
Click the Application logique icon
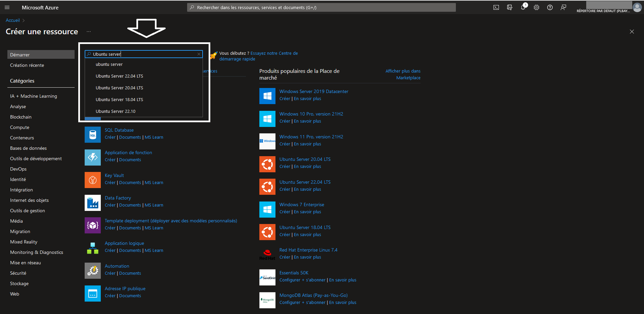pyautogui.click(x=93, y=248)
